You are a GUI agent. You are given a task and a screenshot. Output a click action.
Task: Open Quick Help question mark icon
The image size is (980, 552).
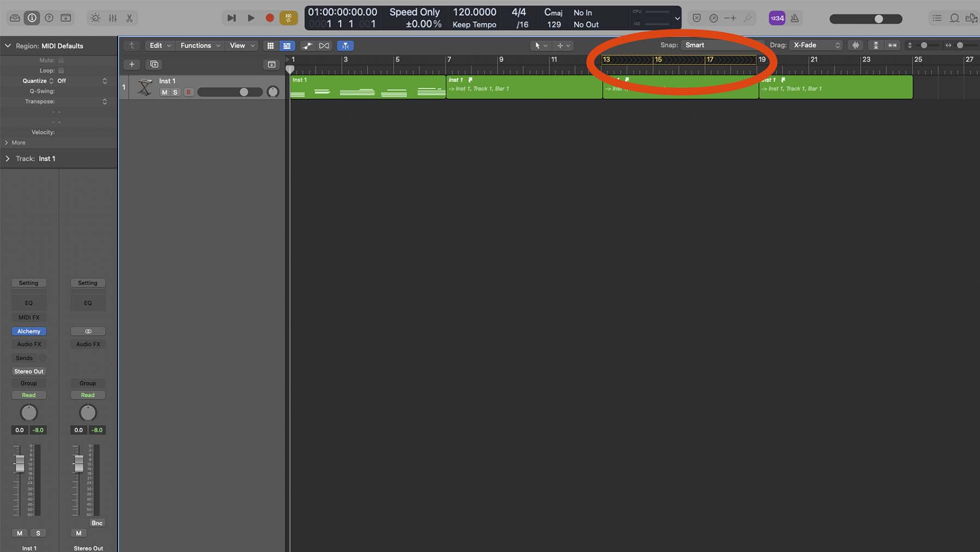(x=49, y=18)
